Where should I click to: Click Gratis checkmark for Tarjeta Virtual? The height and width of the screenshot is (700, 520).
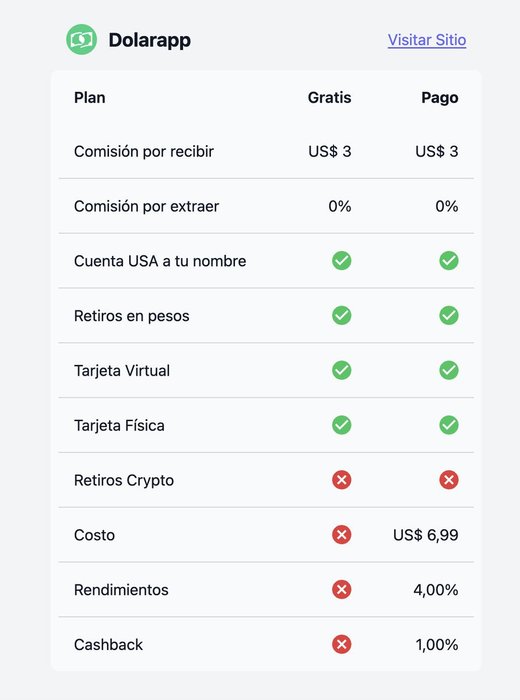point(341,370)
